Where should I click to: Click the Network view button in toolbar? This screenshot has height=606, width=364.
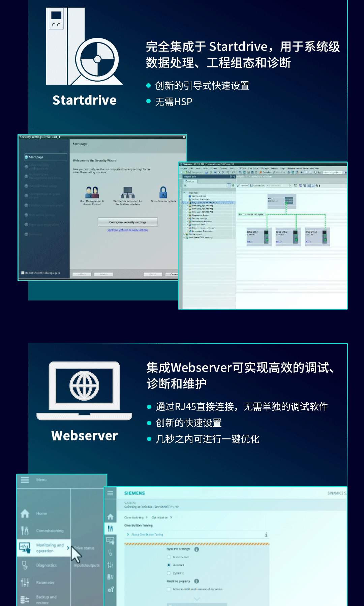click(243, 185)
